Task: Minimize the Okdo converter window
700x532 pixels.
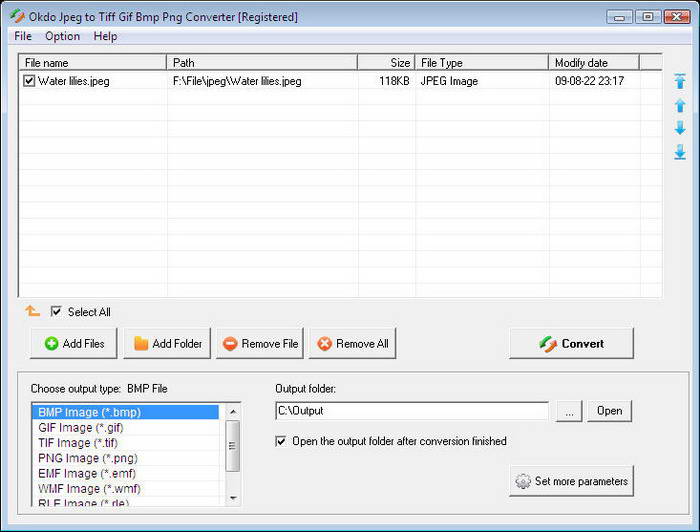Action: point(620,17)
